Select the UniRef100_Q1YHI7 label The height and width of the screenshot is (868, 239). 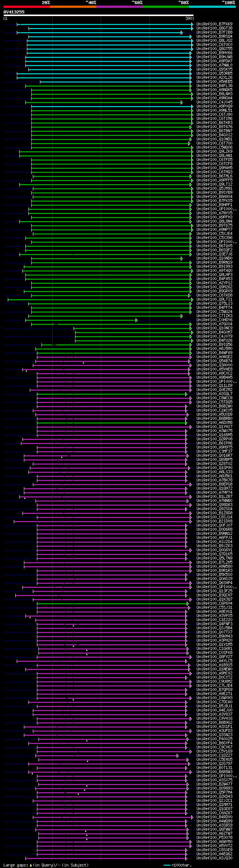(214, 427)
